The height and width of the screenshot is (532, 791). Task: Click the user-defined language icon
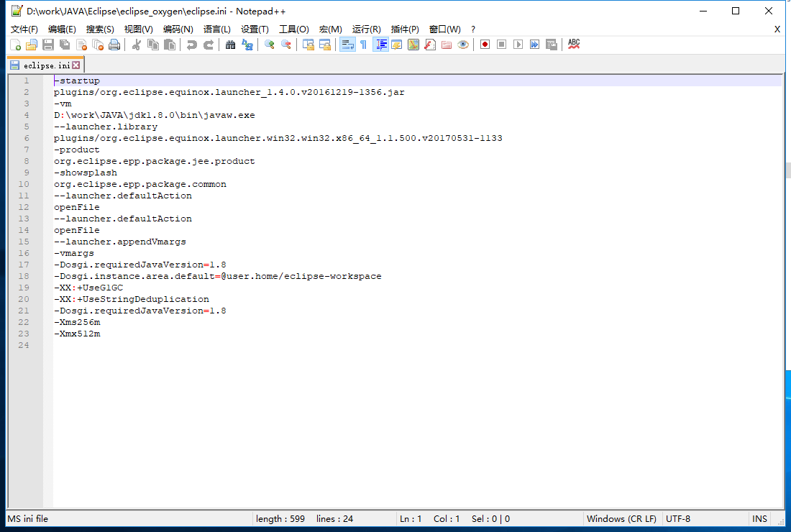(x=397, y=45)
